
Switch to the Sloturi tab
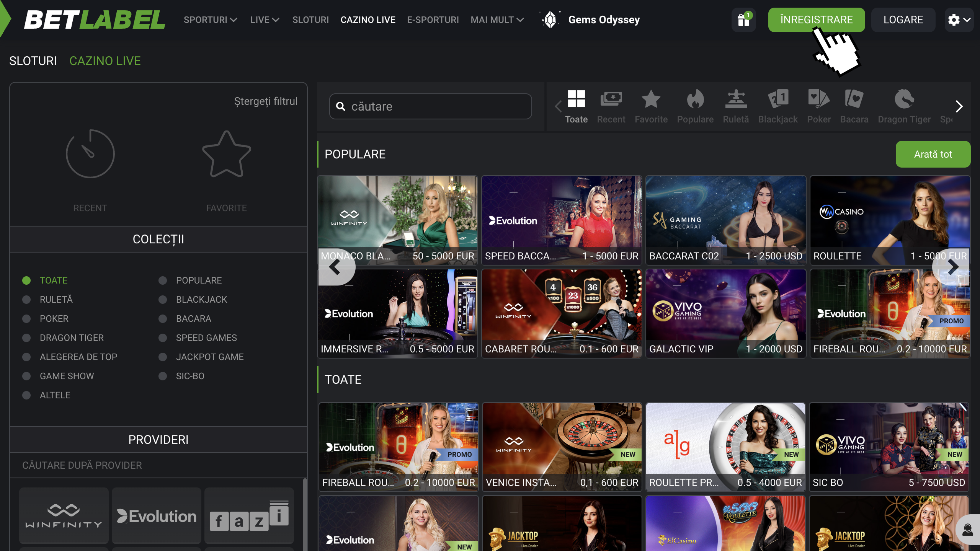click(33, 61)
